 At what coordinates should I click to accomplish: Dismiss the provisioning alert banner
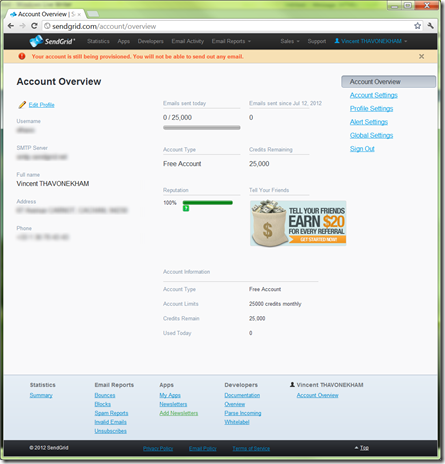coord(421,56)
